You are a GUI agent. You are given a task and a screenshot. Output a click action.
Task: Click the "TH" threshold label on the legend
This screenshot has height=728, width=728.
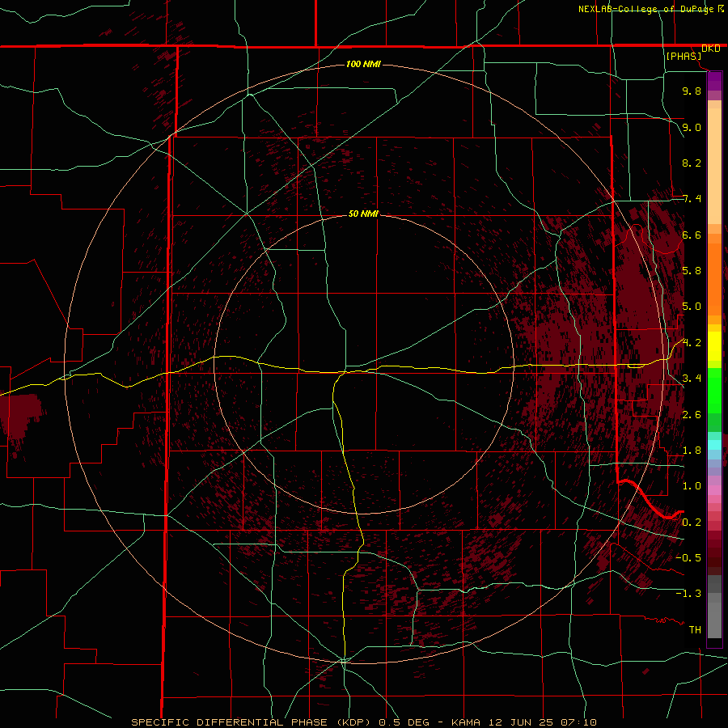(x=695, y=630)
